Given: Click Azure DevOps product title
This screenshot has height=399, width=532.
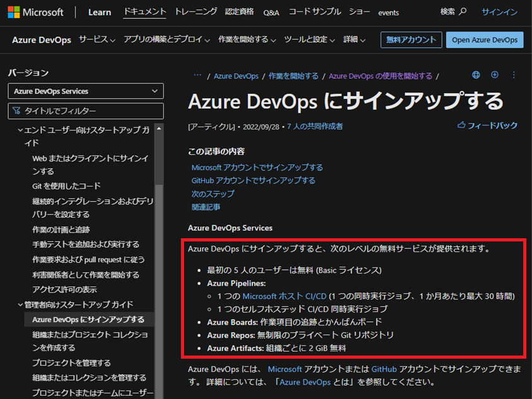Looking at the screenshot, I should coord(42,40).
